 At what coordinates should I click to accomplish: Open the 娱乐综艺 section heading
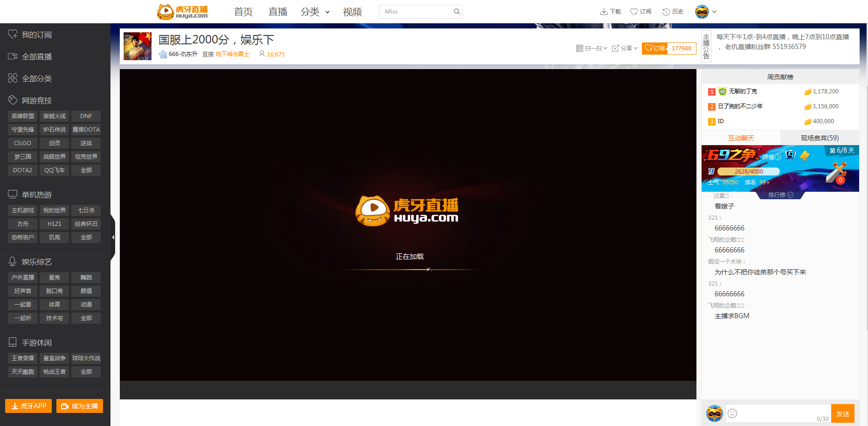(30, 262)
